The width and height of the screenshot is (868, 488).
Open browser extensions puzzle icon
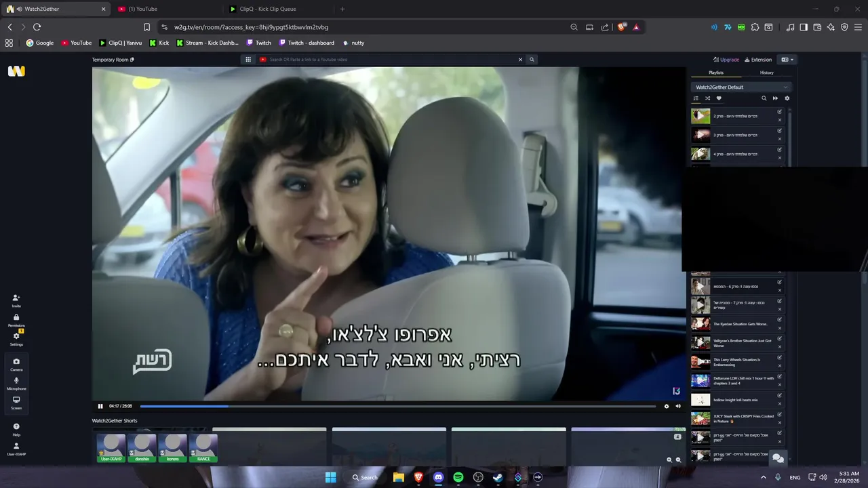[754, 27]
